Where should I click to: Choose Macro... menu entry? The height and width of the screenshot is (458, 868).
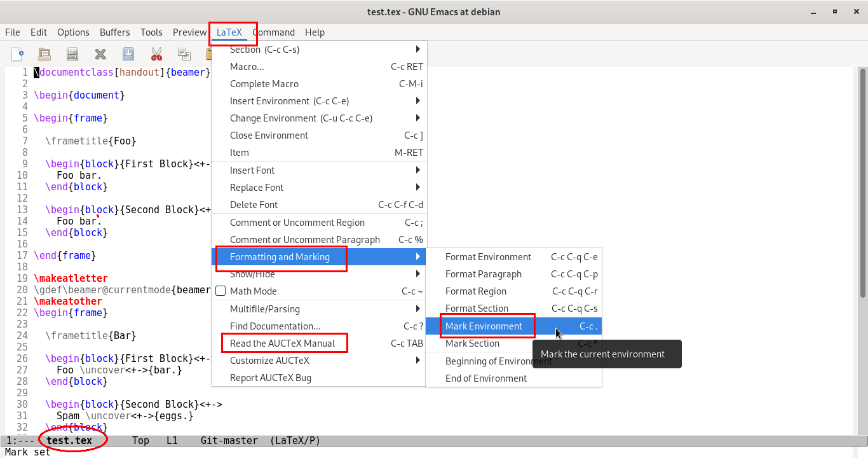tap(319, 66)
